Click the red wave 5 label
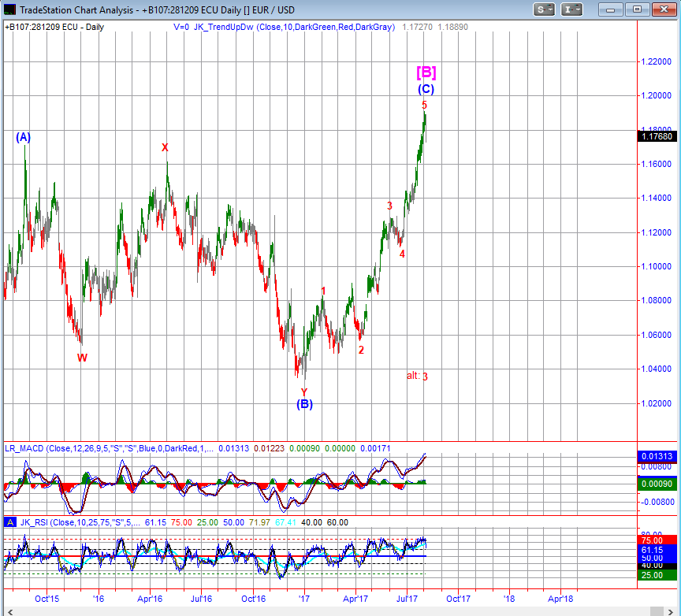This screenshot has height=616, width=681. click(424, 105)
